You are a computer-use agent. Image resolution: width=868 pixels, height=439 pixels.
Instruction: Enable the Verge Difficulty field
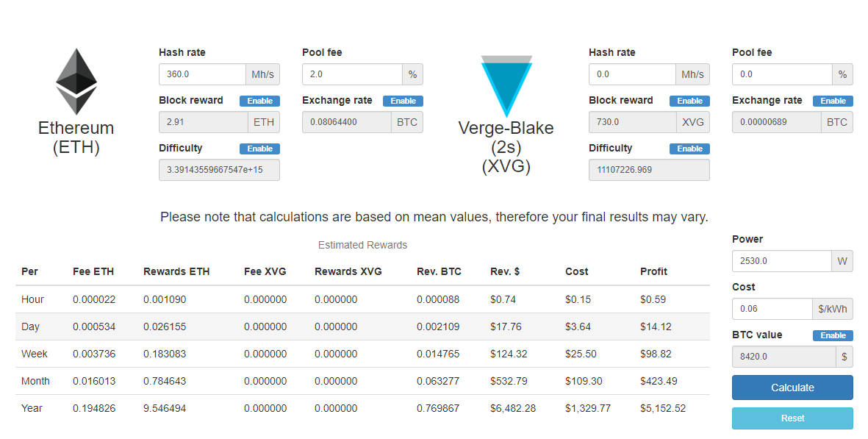tap(689, 149)
